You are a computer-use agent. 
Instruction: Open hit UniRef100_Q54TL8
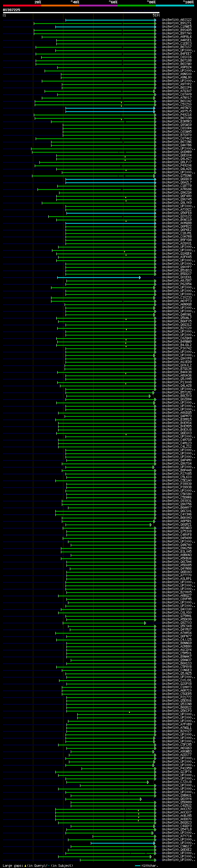tap(177, 830)
